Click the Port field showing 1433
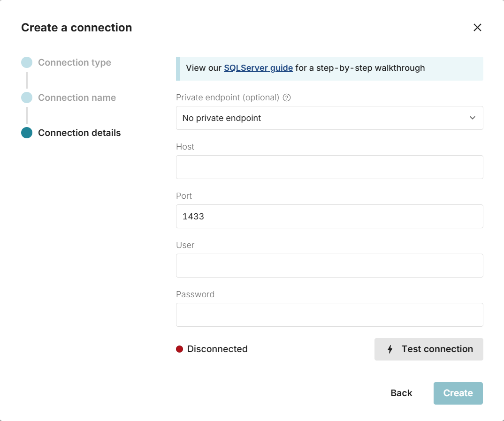Image resolution: width=504 pixels, height=421 pixels. (329, 217)
